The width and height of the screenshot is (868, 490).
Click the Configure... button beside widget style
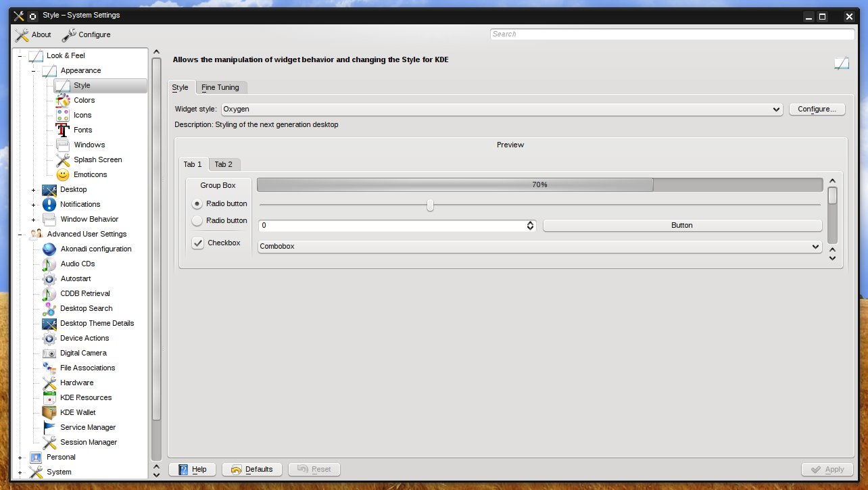817,109
